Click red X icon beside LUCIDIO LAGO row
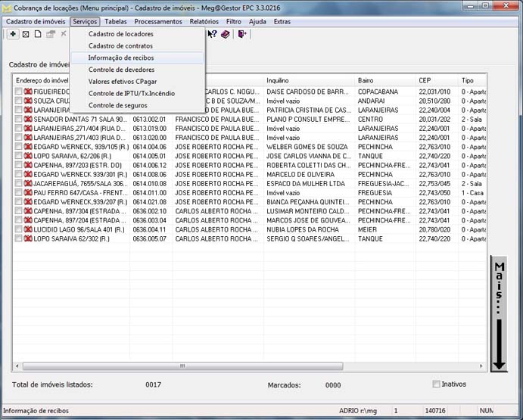Viewport: 523px width, 420px height. 28,229
